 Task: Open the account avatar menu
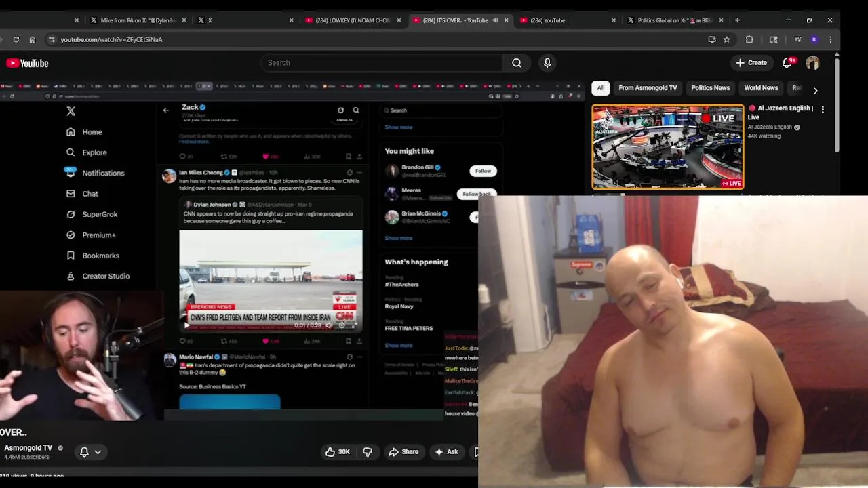pyautogui.click(x=812, y=63)
